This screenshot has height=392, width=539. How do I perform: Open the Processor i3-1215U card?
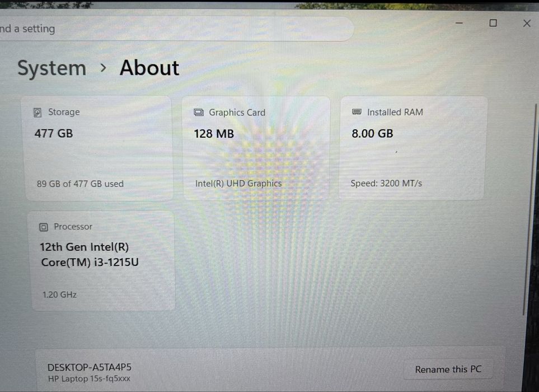(x=102, y=261)
